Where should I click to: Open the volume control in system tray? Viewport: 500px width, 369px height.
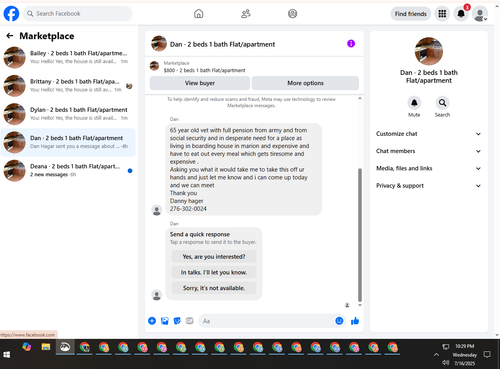pyautogui.click(x=446, y=362)
